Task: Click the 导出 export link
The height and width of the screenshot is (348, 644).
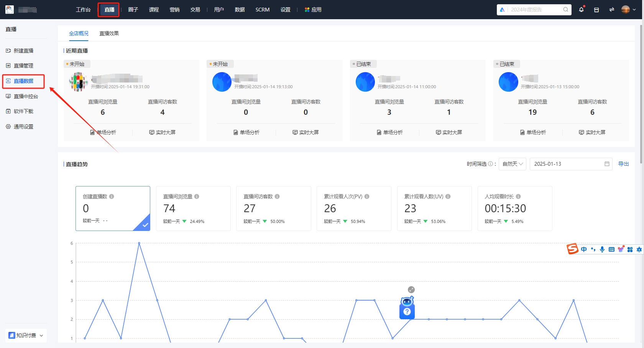Action: (623, 164)
